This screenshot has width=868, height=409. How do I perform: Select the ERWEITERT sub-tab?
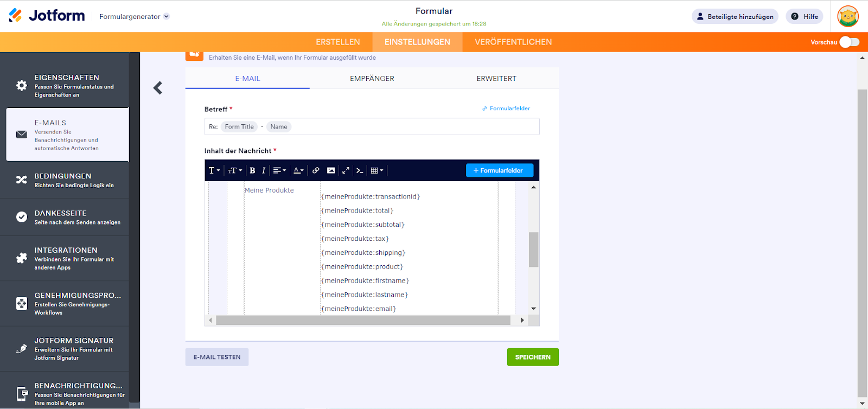[496, 78]
